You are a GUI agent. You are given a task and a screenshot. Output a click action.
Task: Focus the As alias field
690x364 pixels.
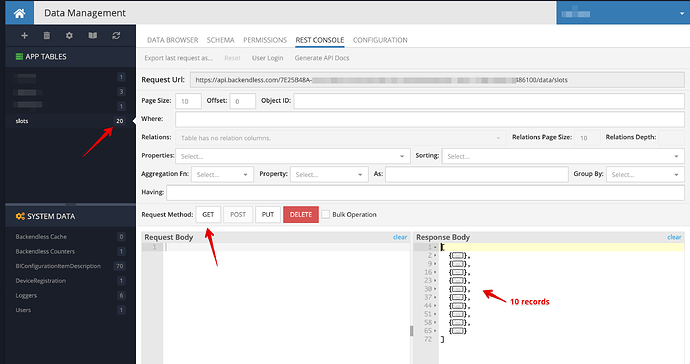pos(477,175)
